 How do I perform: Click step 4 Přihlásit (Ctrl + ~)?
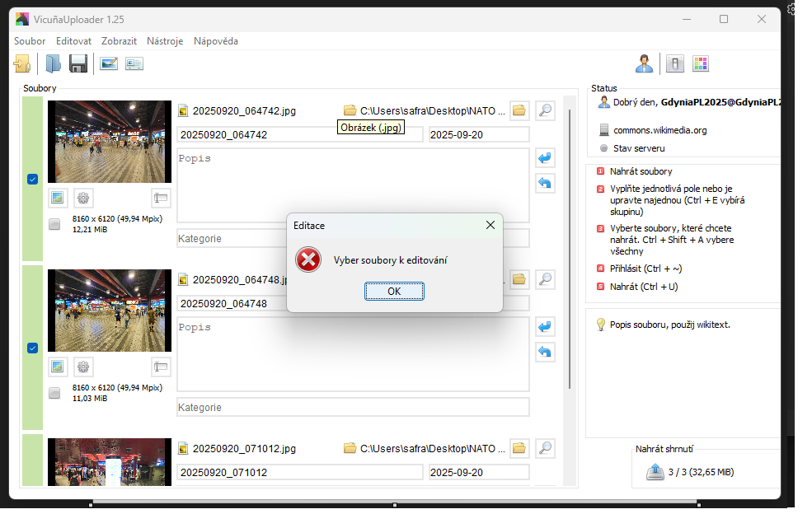645,269
